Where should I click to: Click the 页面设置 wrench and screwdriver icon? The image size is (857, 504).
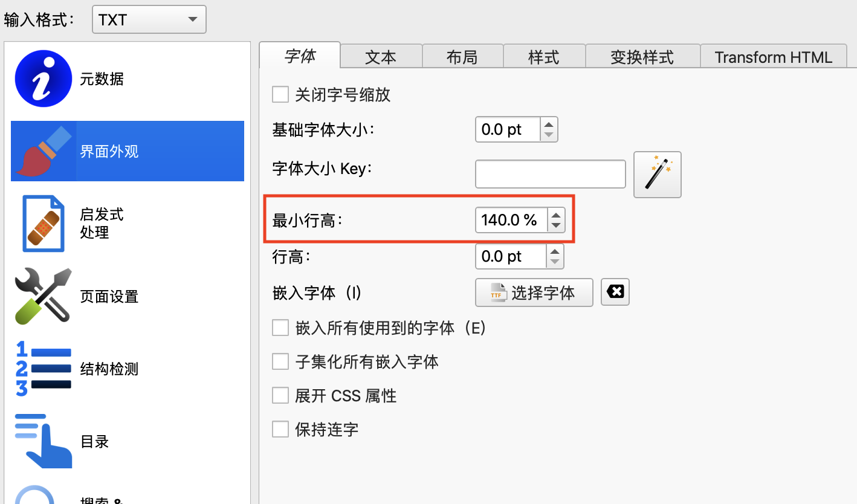[x=44, y=296]
